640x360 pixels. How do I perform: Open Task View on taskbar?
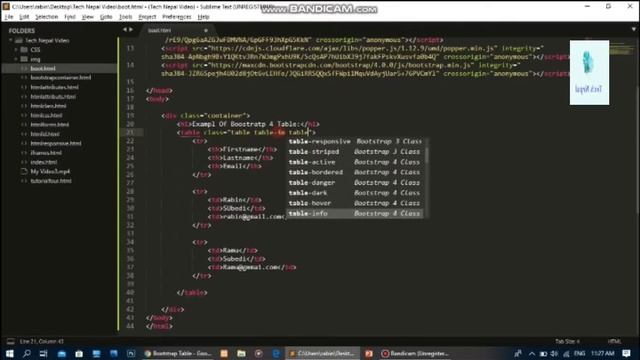pyautogui.click(x=43, y=353)
